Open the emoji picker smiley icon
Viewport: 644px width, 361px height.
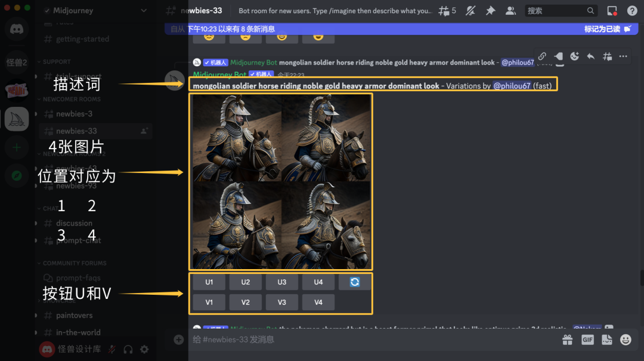tap(626, 340)
